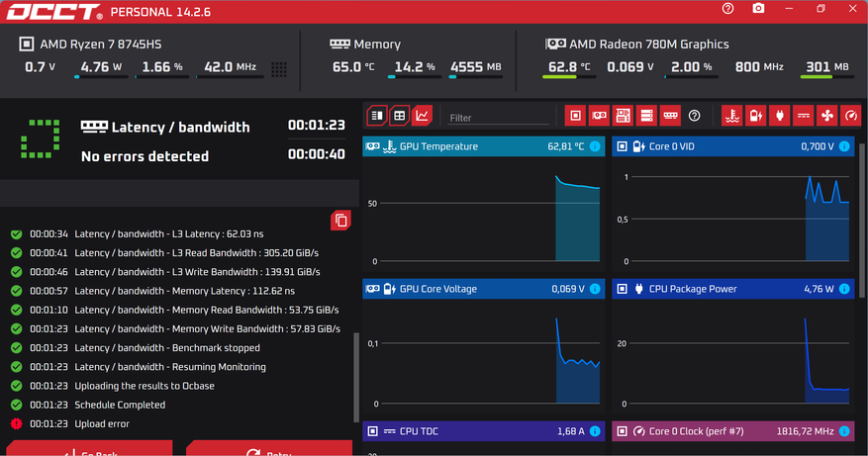Click the test log vertical scrollbar
Viewport: 868px width, 456px height.
(356, 378)
